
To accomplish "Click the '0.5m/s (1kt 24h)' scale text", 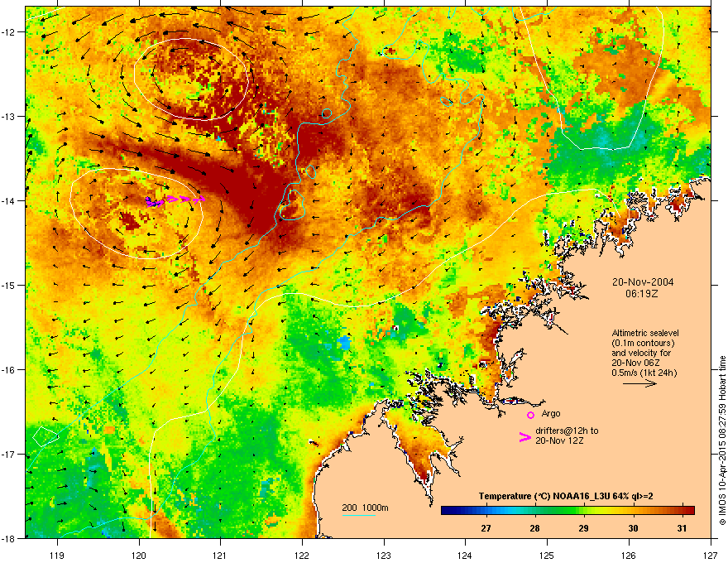I will (644, 373).
